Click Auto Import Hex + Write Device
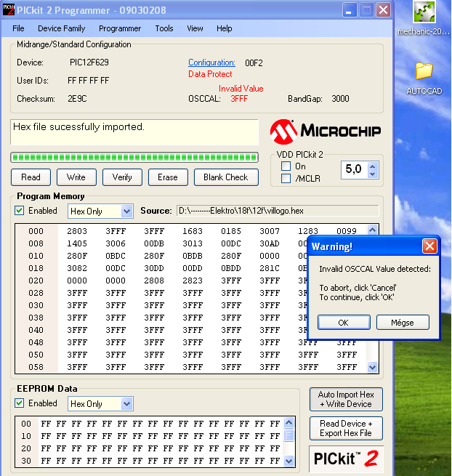452x476 pixels. pyautogui.click(x=346, y=399)
